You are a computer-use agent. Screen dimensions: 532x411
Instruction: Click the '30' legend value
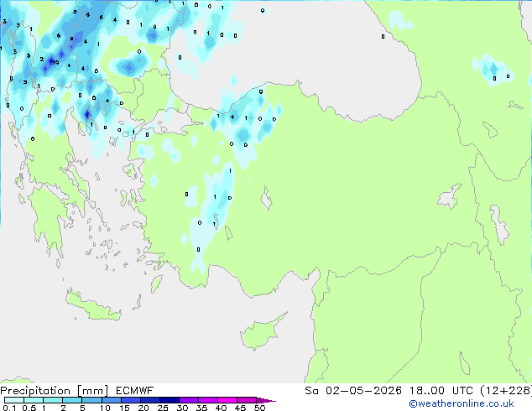(x=182, y=408)
